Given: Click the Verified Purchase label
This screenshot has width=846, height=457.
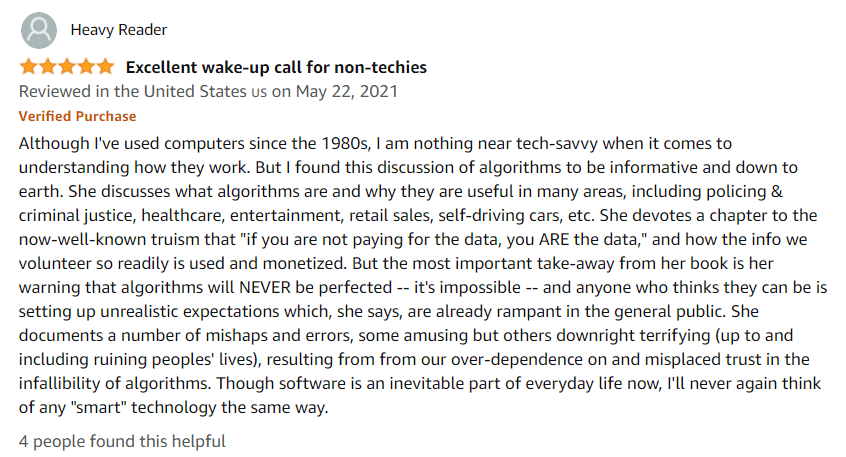Looking at the screenshot, I should pos(77,116).
